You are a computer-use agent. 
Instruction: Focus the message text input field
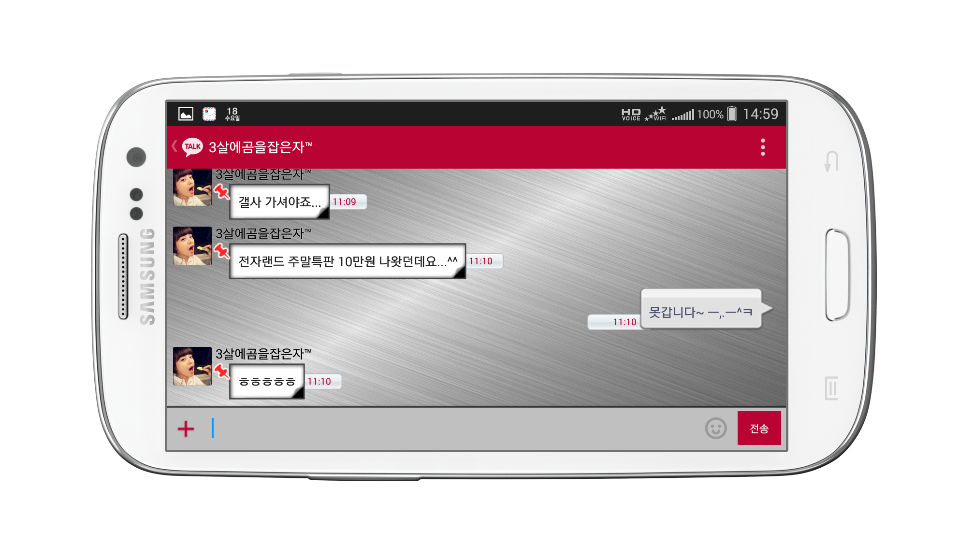[x=454, y=429]
